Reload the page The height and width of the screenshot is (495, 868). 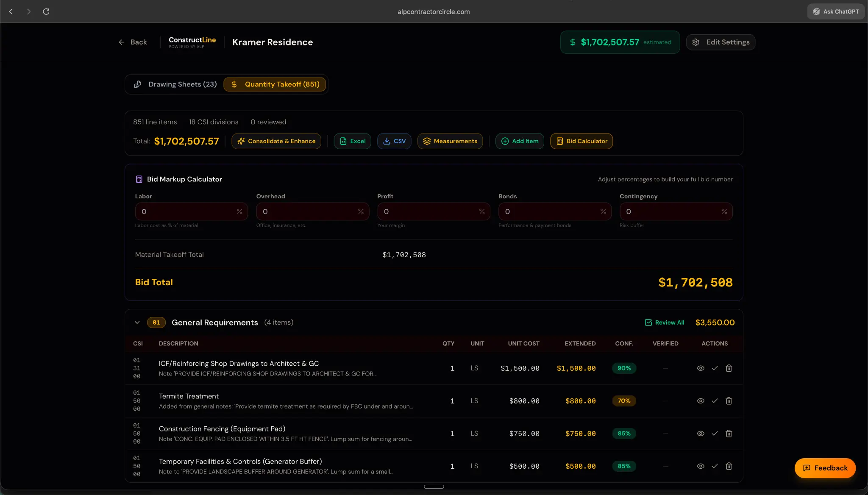pyautogui.click(x=46, y=11)
